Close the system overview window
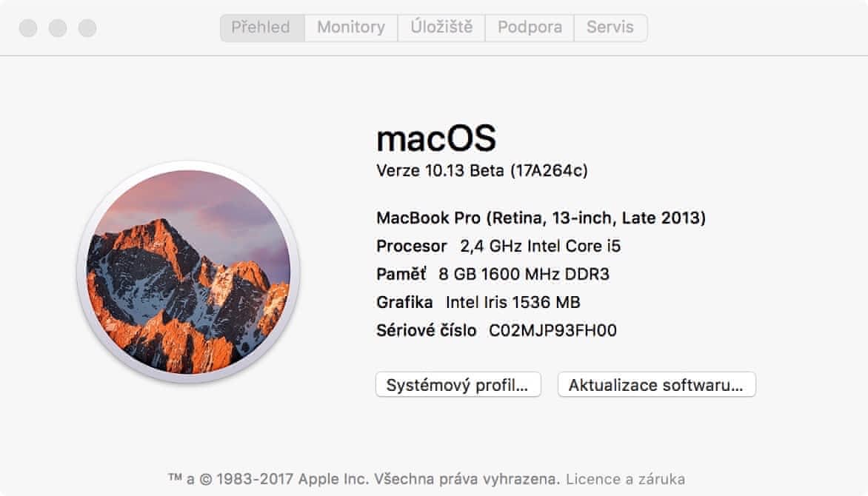868x496 pixels. tap(28, 28)
